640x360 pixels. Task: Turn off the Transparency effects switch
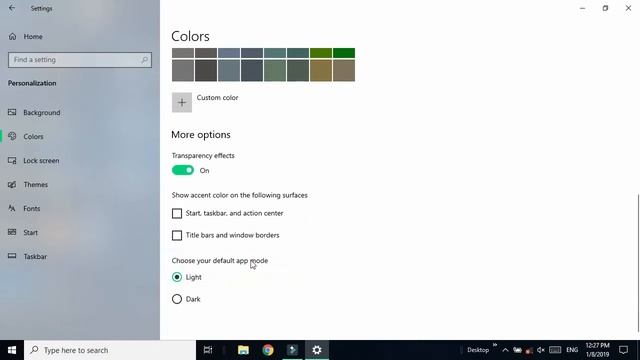[183, 170]
